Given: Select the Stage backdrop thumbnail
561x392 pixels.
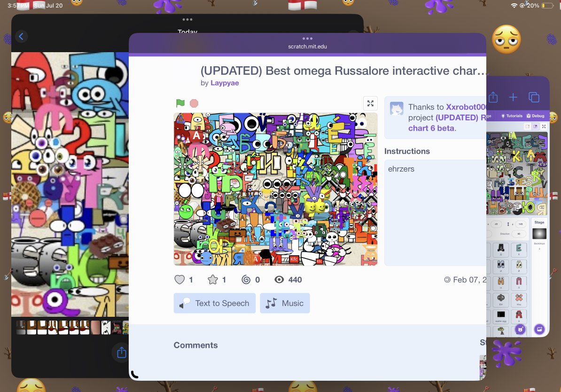Looking at the screenshot, I should point(539,234).
